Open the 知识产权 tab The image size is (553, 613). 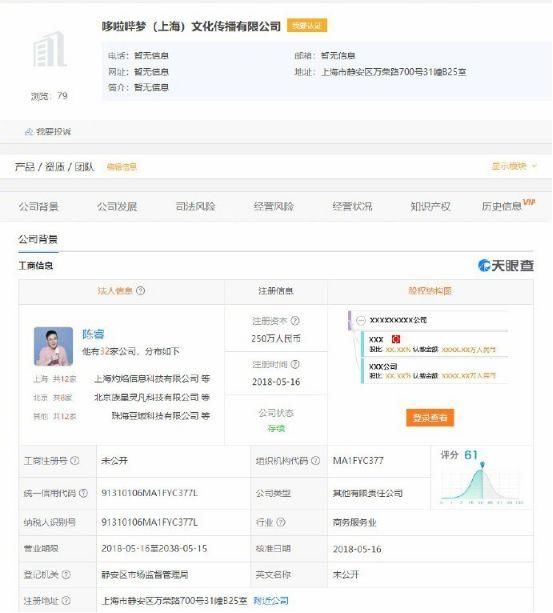pyautogui.click(x=430, y=206)
